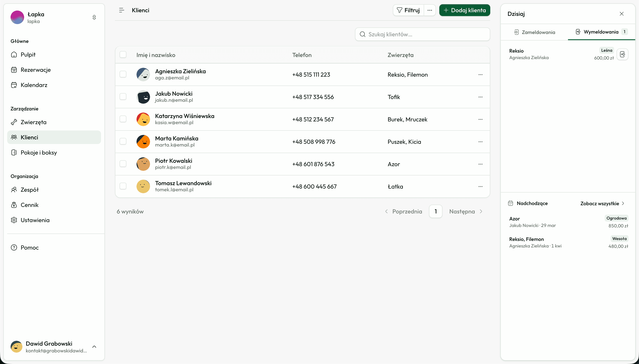Expand Dawid Grabowski user menu
639x364 pixels.
[x=94, y=347]
